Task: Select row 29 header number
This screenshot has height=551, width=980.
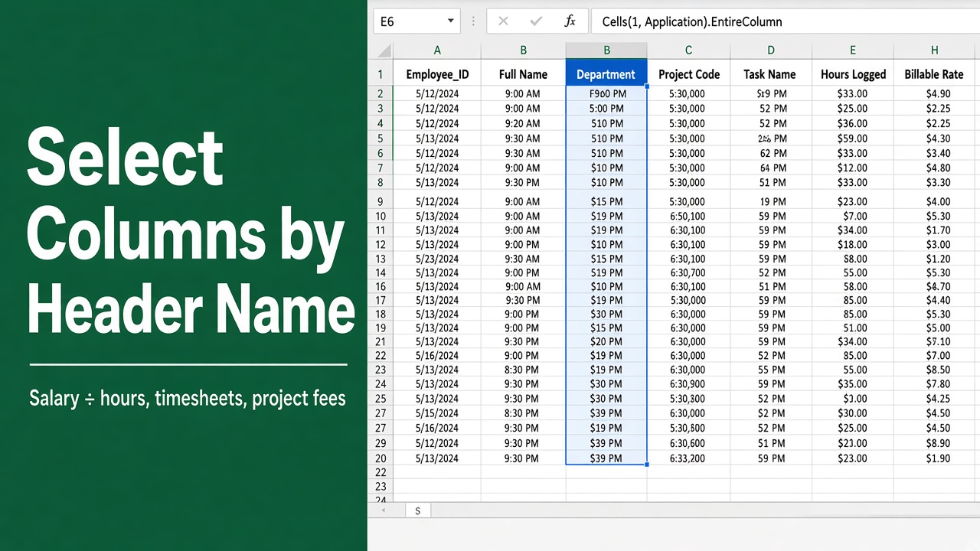Action: (x=380, y=443)
